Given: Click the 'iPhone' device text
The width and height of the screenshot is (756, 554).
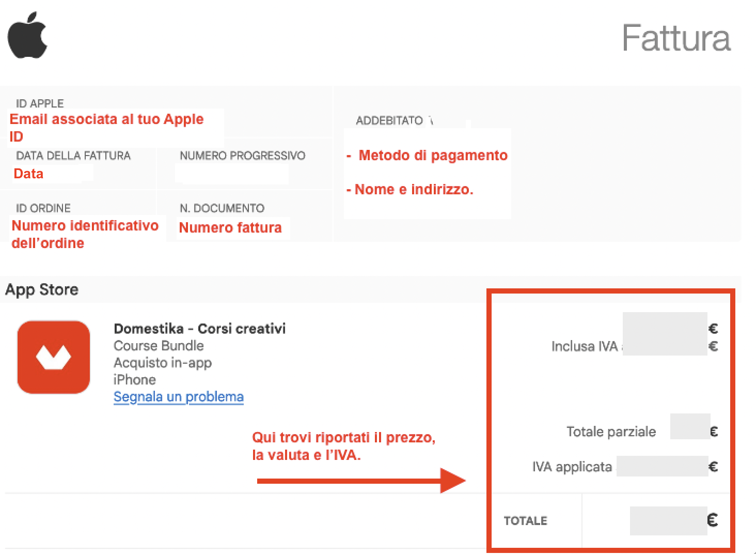Looking at the screenshot, I should click(135, 380).
